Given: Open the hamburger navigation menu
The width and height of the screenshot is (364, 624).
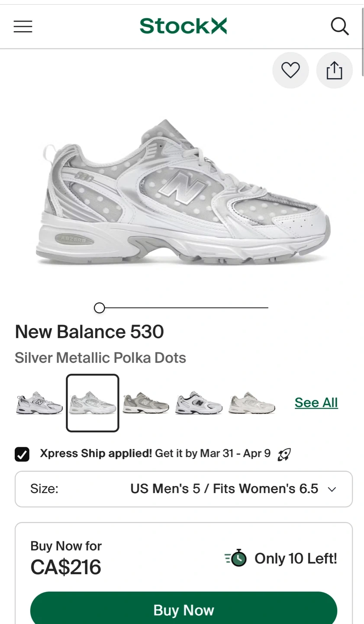Looking at the screenshot, I should point(23,26).
